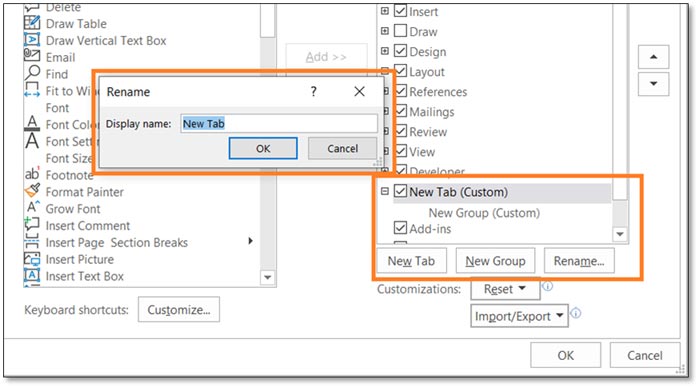The image size is (699, 387).
Task: Select the Insert Comment icon
Action: [32, 225]
